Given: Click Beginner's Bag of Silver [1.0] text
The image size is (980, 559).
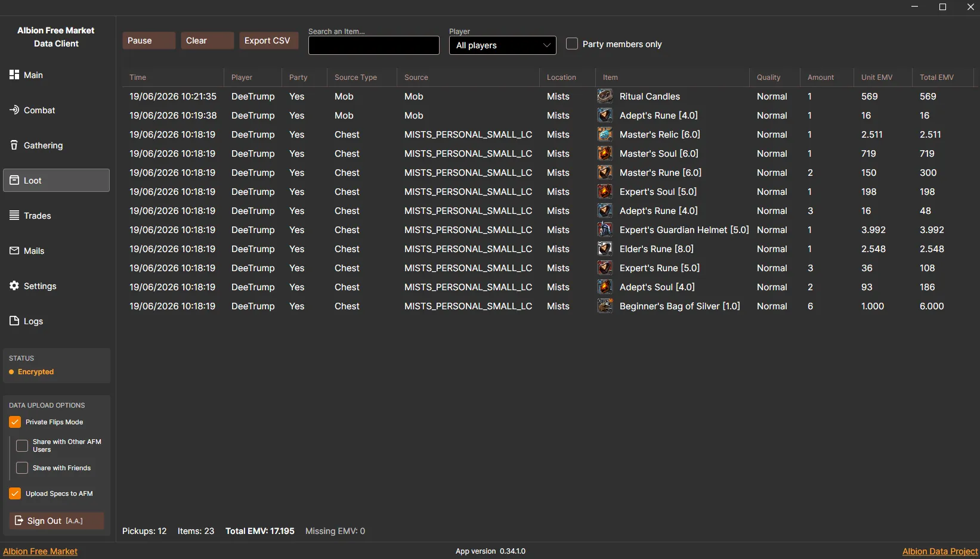Looking at the screenshot, I should 680,306.
